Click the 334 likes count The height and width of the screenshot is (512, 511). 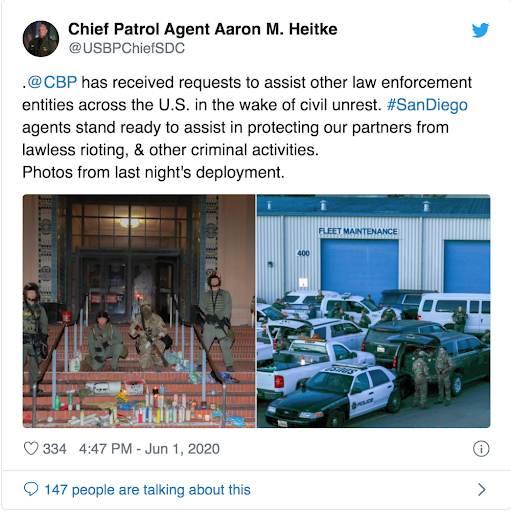(x=55, y=449)
